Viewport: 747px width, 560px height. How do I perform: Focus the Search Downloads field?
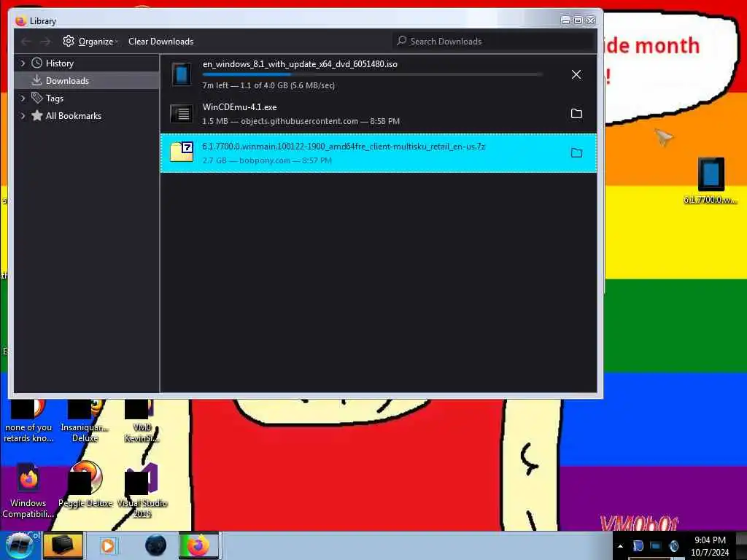(494, 42)
